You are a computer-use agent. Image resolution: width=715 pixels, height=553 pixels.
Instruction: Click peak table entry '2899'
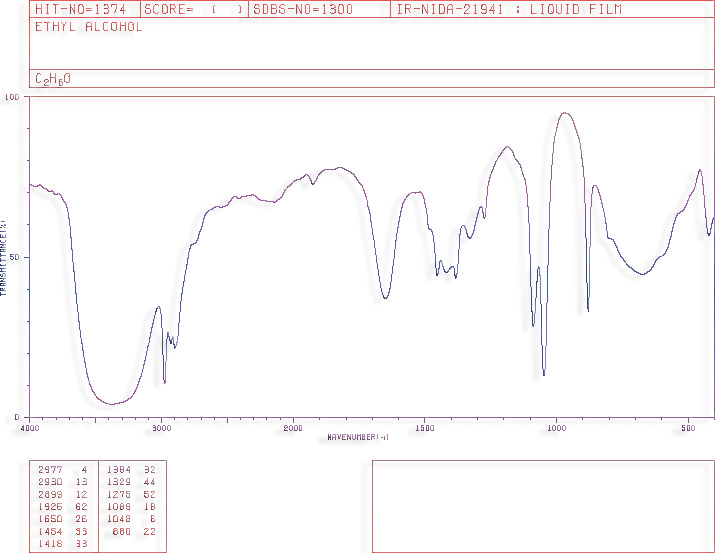tap(50, 494)
